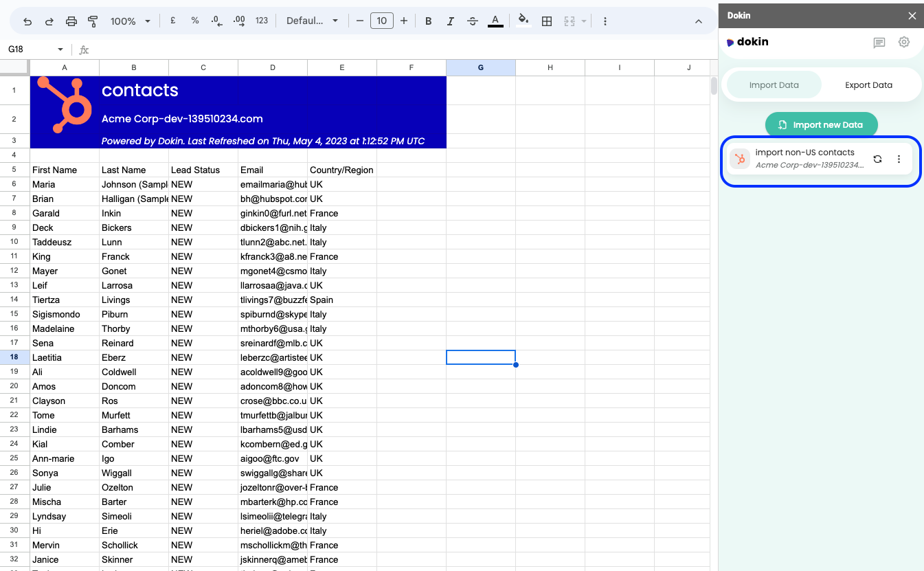This screenshot has height=571, width=924.
Task: Switch to the Import Data tab
Action: [x=774, y=85]
